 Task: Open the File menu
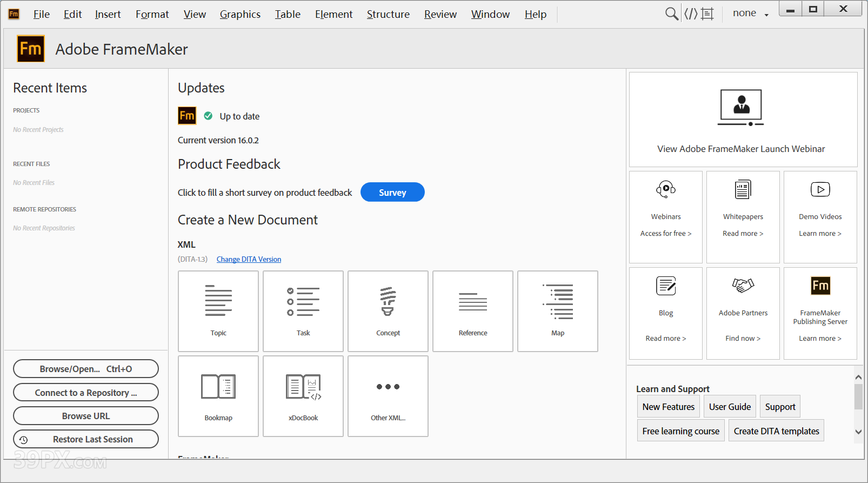coord(42,14)
